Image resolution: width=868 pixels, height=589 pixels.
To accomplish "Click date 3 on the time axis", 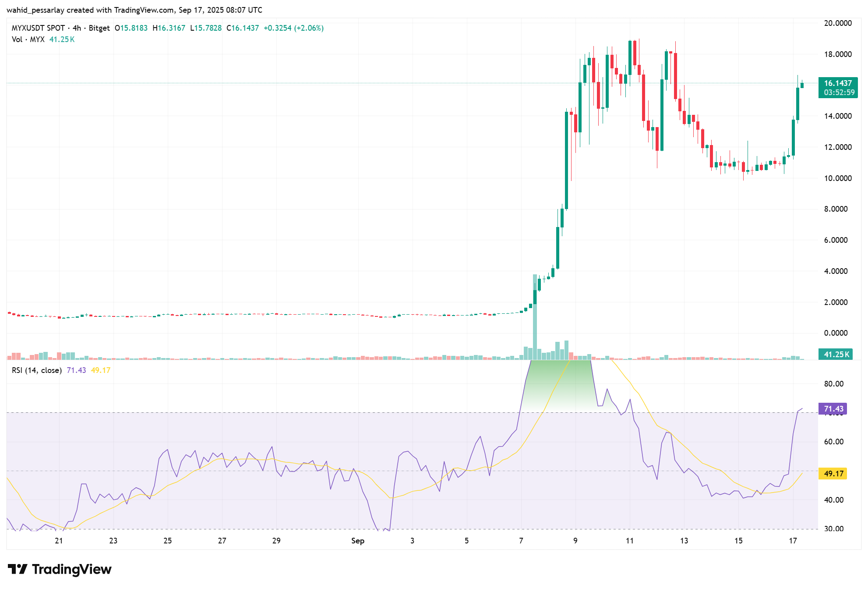I will pos(412,541).
